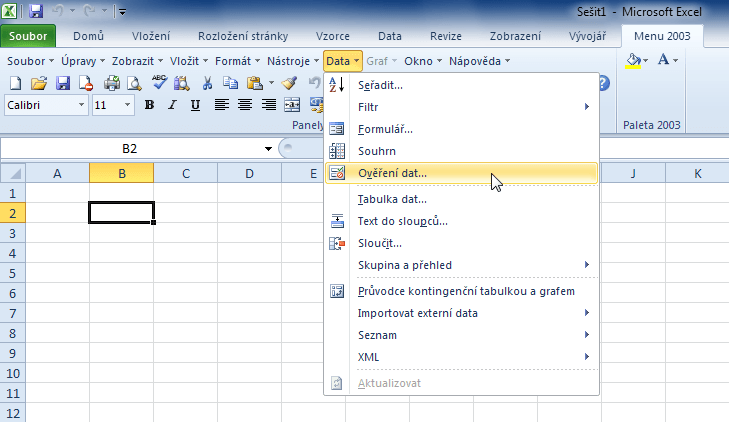Align text left
Screen dimensions: 729x422
(222, 105)
